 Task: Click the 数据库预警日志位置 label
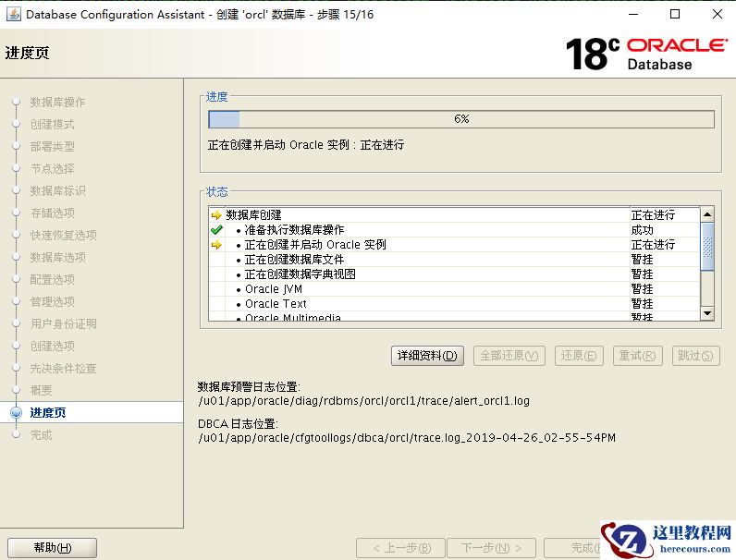click(249, 387)
